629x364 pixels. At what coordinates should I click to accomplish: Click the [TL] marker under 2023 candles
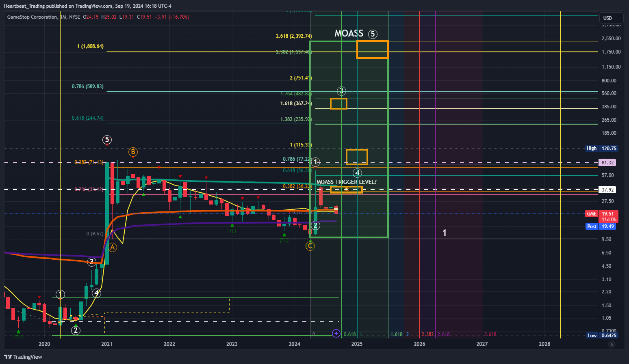coord(232,231)
